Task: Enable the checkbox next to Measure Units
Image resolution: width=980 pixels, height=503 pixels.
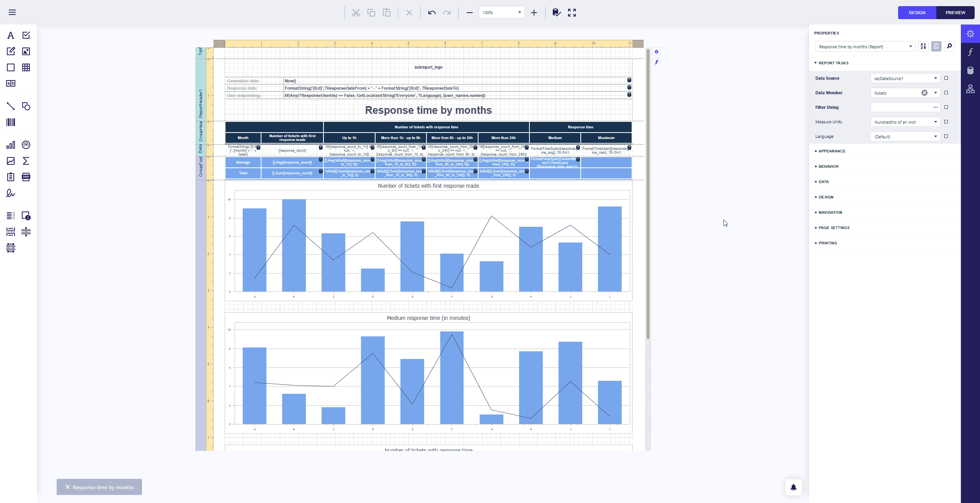Action: point(946,122)
